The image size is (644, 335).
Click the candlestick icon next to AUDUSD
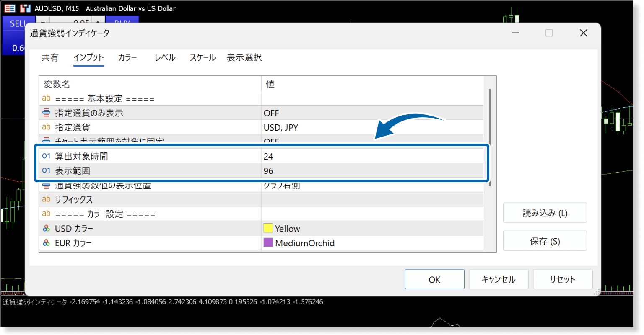tap(26, 8)
